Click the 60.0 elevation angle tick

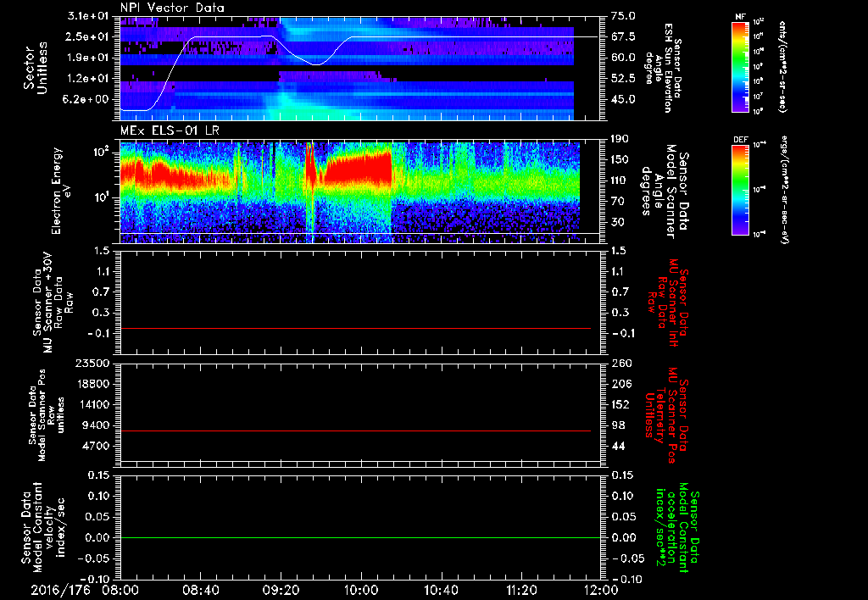[623, 58]
